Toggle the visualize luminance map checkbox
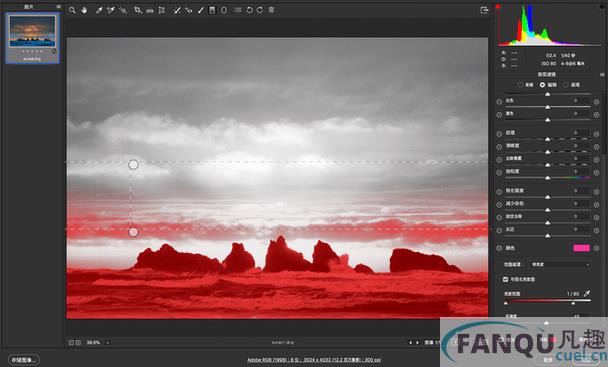The height and width of the screenshot is (367, 608). pyautogui.click(x=505, y=279)
